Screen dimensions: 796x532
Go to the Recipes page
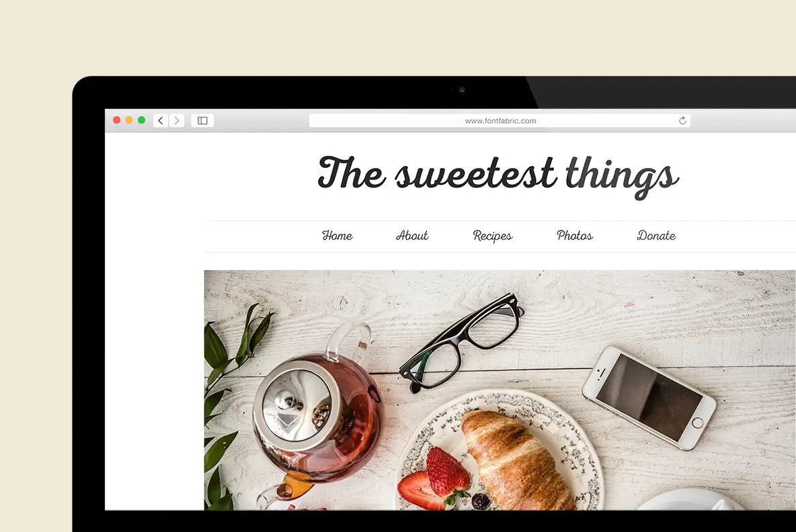pyautogui.click(x=492, y=236)
